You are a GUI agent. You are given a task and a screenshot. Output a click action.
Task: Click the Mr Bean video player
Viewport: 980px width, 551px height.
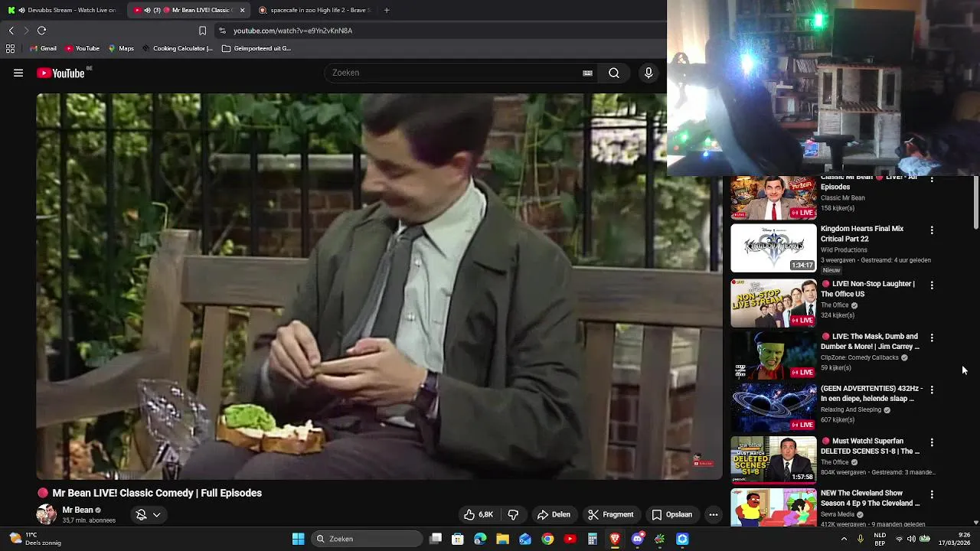(x=379, y=286)
